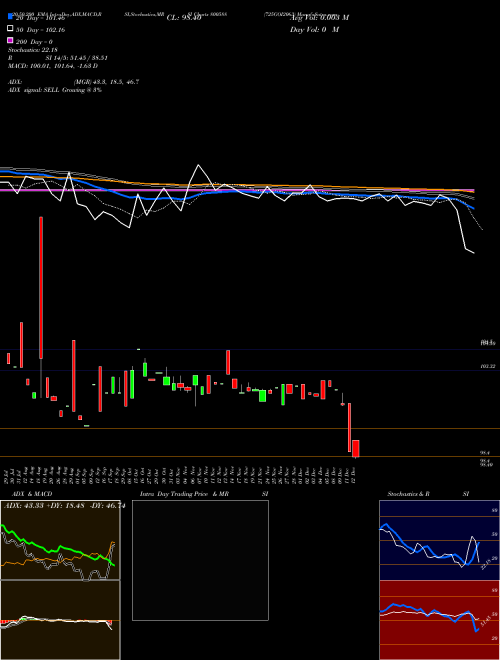
Task: Click the 'Day Vol: 0 M' label
Action: click(315, 30)
